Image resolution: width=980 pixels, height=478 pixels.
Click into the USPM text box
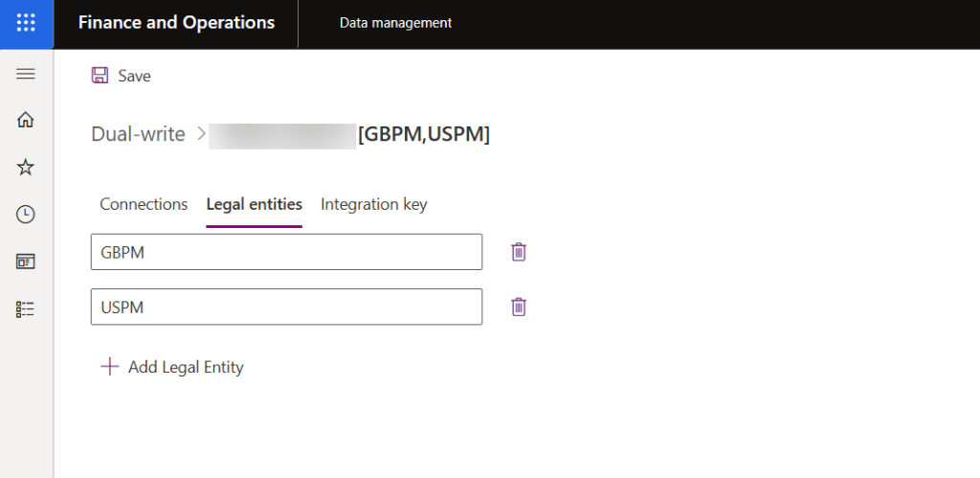point(286,307)
